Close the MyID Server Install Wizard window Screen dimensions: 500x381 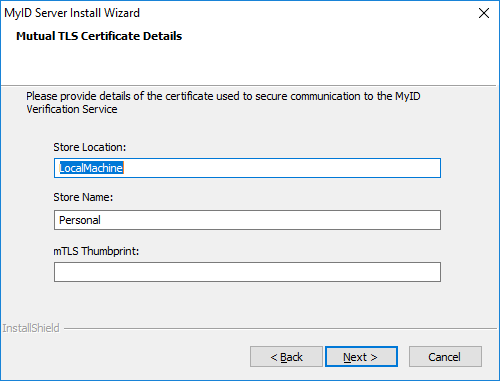(x=484, y=13)
